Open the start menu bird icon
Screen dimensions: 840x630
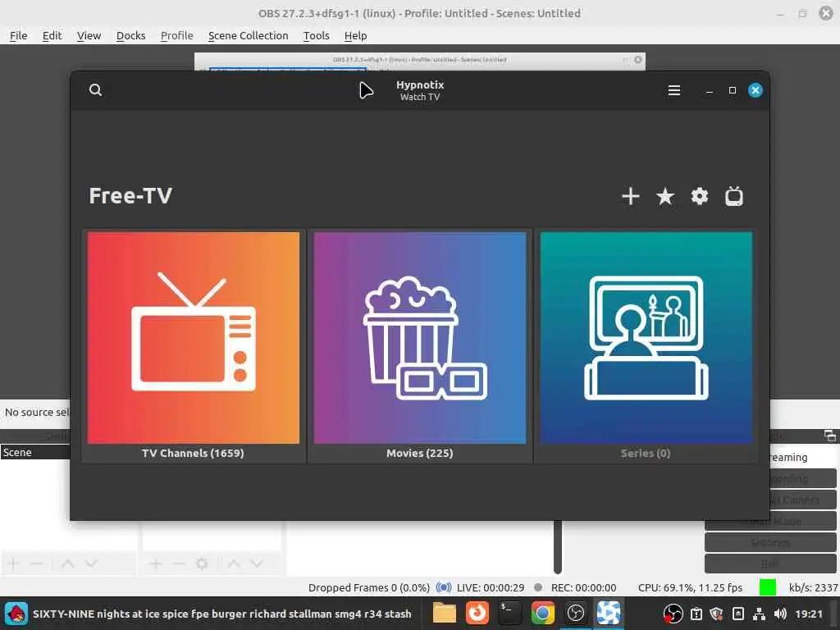click(16, 614)
